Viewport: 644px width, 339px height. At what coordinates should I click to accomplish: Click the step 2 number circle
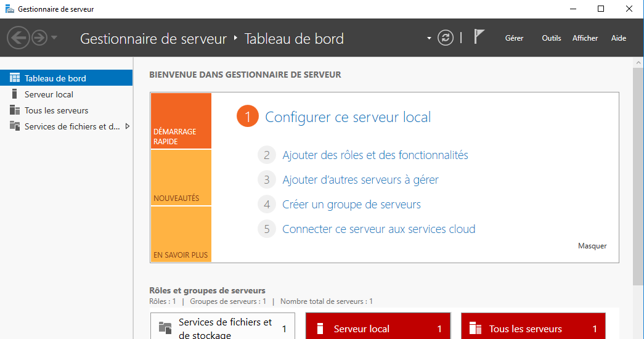(267, 155)
